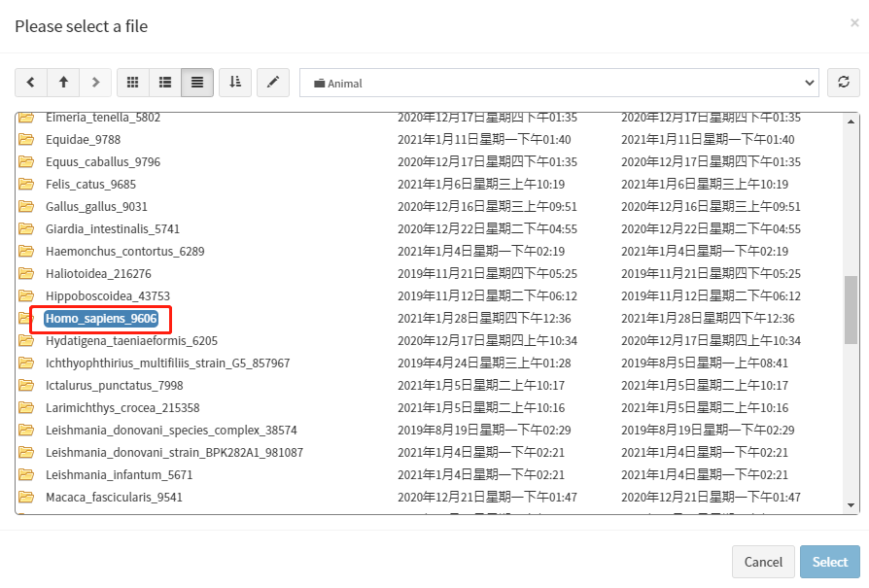This screenshot has height=588, width=869.
Task: Select the Felis_catus_9685 folder
Action: point(90,185)
